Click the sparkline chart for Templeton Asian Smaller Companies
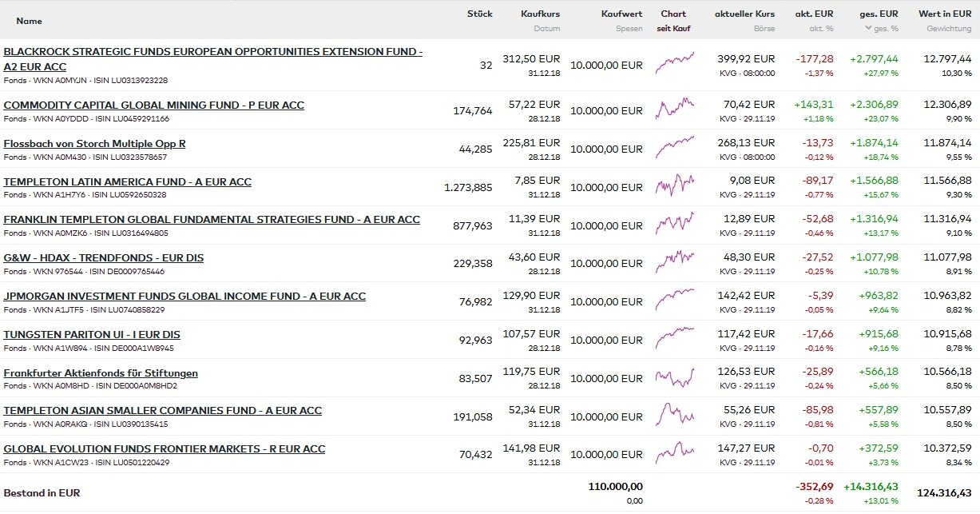 (x=674, y=415)
